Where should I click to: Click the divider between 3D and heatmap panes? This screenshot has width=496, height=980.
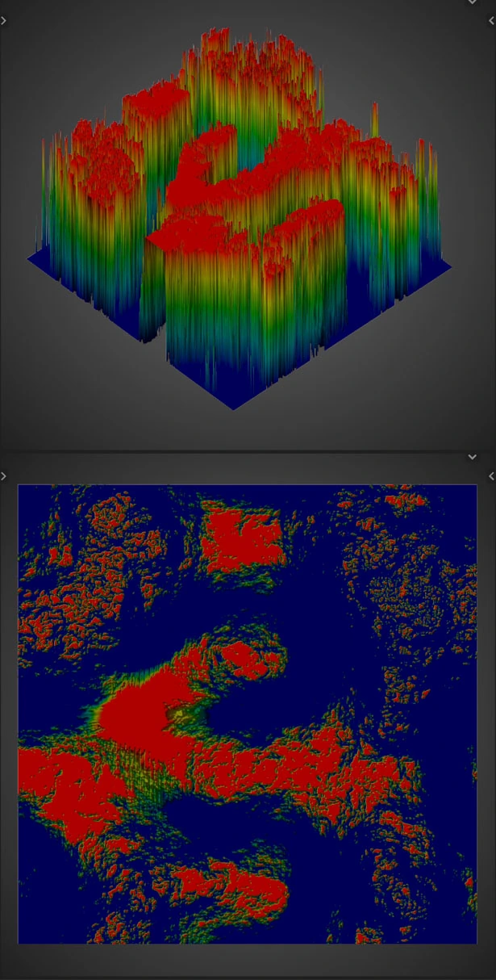point(248,451)
